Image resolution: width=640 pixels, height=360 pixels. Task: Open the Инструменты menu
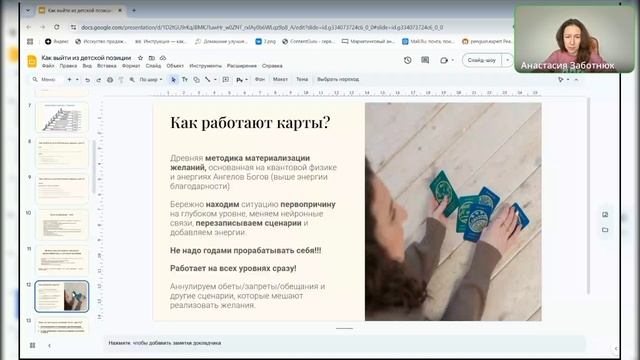click(205, 66)
